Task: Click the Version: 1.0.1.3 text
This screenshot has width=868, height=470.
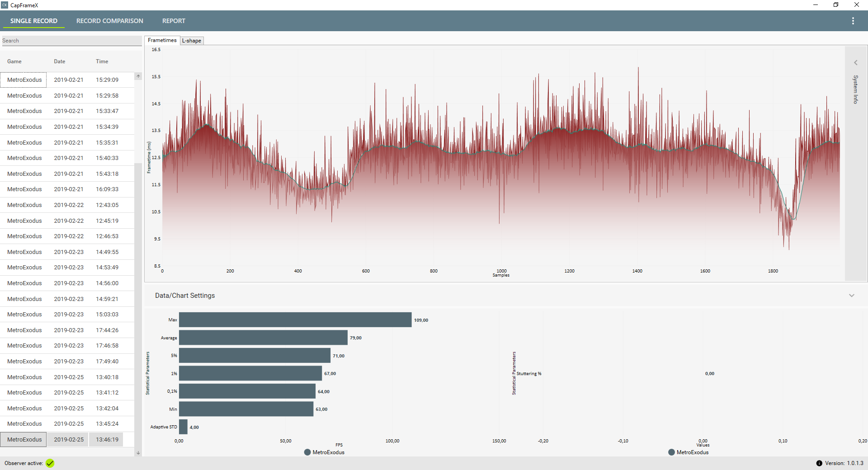Action: tap(844, 463)
